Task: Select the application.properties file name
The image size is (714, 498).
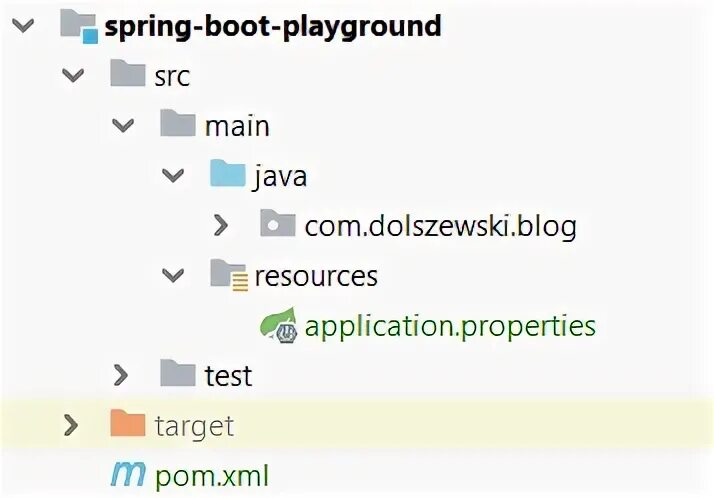Action: (x=450, y=325)
